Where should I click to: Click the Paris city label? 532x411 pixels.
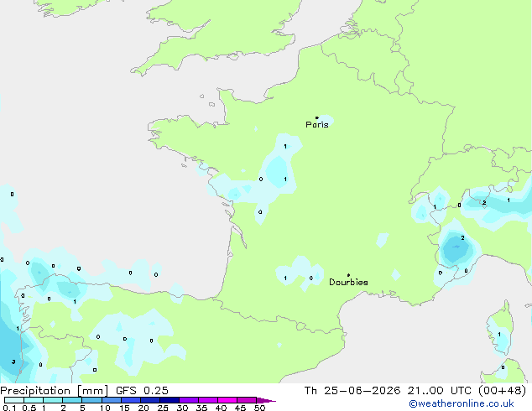pyautogui.click(x=317, y=124)
